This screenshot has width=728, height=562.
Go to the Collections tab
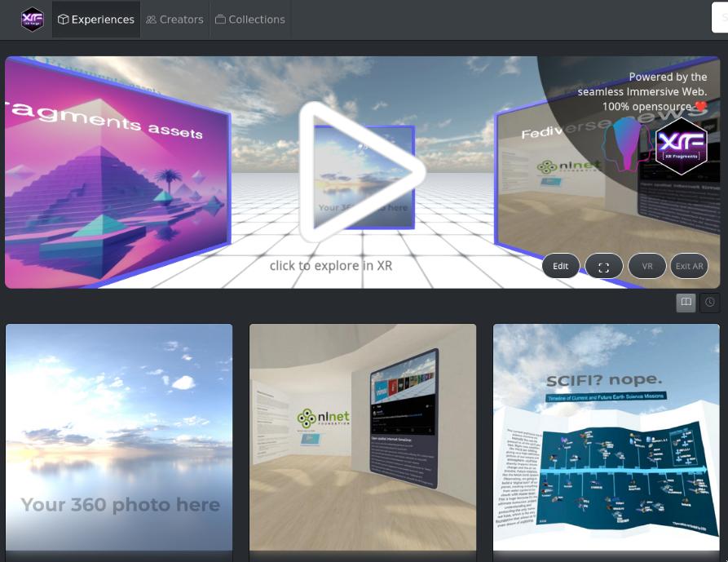click(249, 20)
